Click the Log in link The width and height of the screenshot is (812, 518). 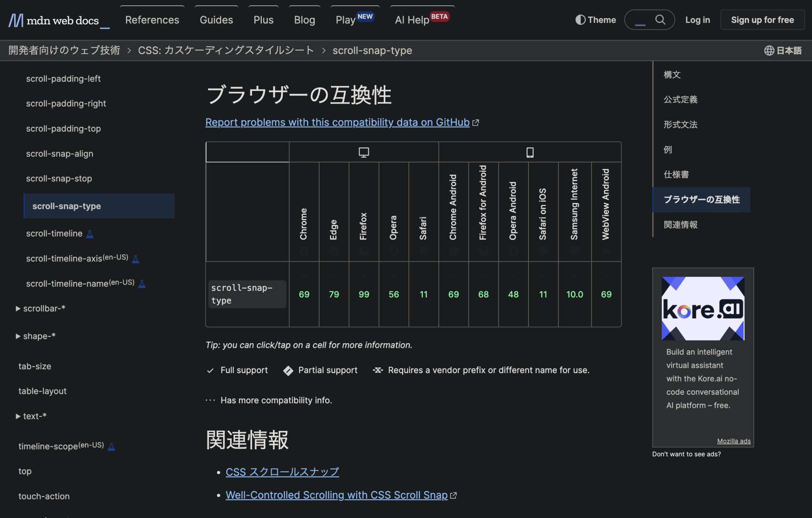pyautogui.click(x=697, y=20)
